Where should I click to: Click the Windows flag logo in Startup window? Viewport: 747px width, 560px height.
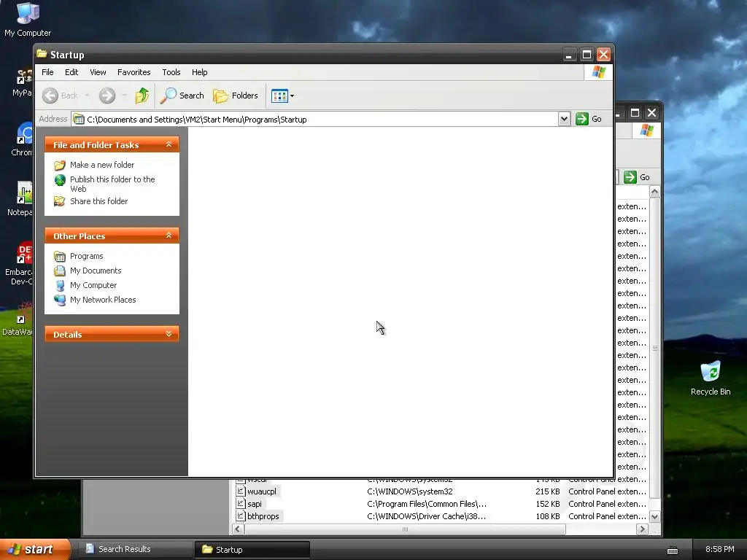pyautogui.click(x=598, y=72)
